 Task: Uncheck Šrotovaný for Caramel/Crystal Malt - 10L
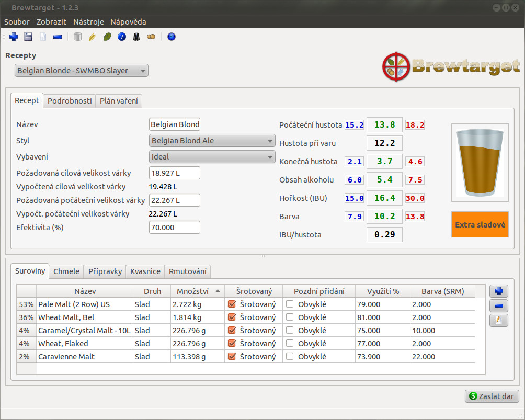[232, 330]
